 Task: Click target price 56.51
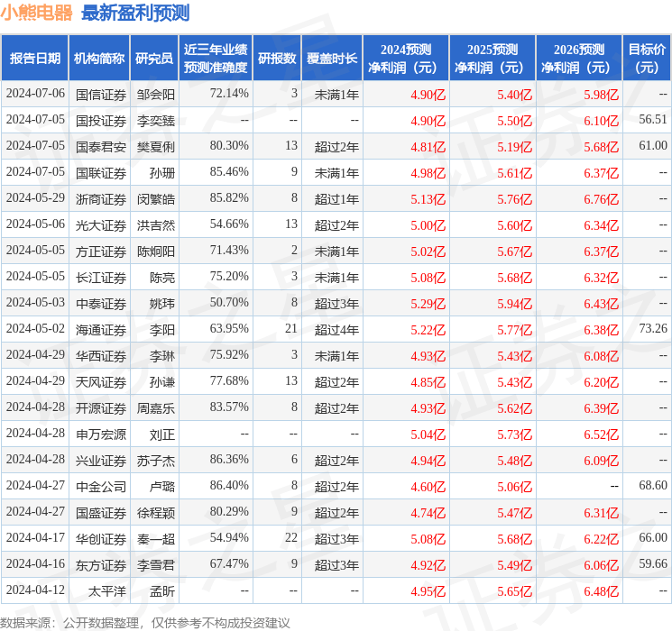(x=653, y=120)
